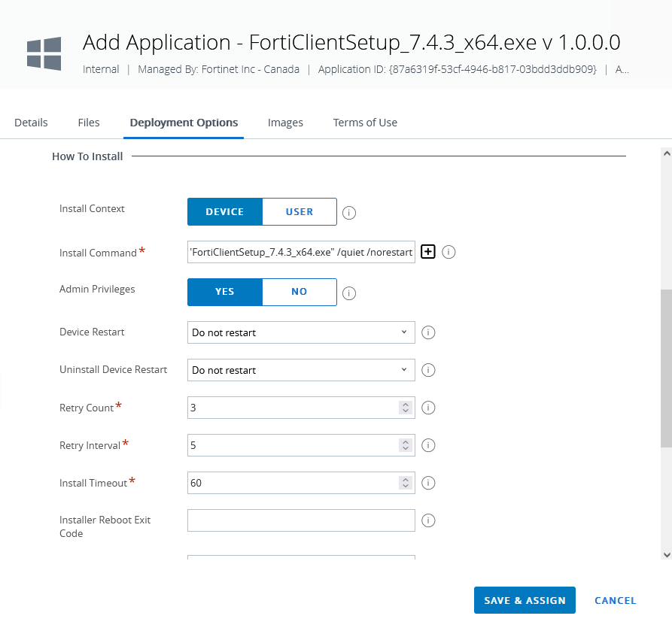This screenshot has width=672, height=640.
Task: Click the Install Timeout info icon
Action: (428, 483)
